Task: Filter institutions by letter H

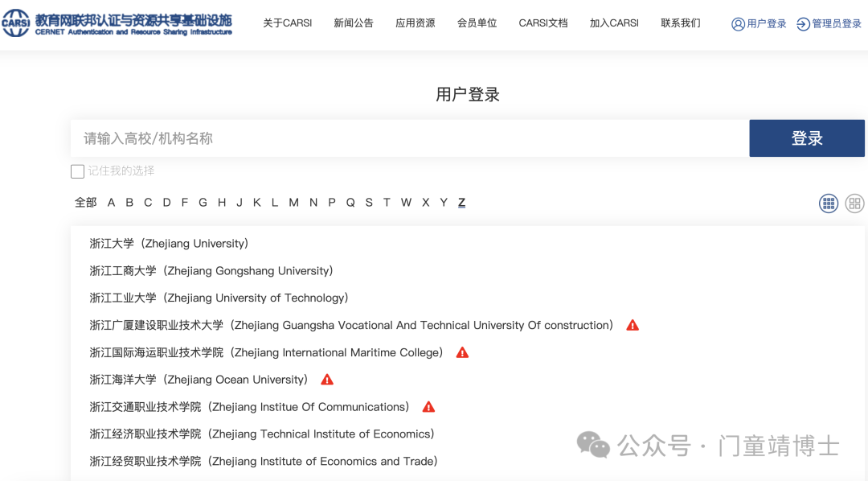Action: [222, 202]
